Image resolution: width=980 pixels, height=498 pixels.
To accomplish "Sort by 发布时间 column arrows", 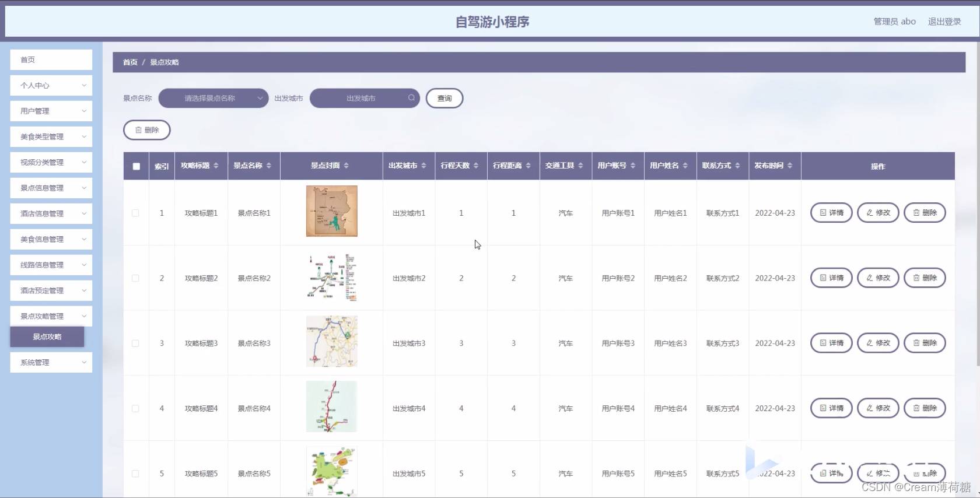I will 790,166.
